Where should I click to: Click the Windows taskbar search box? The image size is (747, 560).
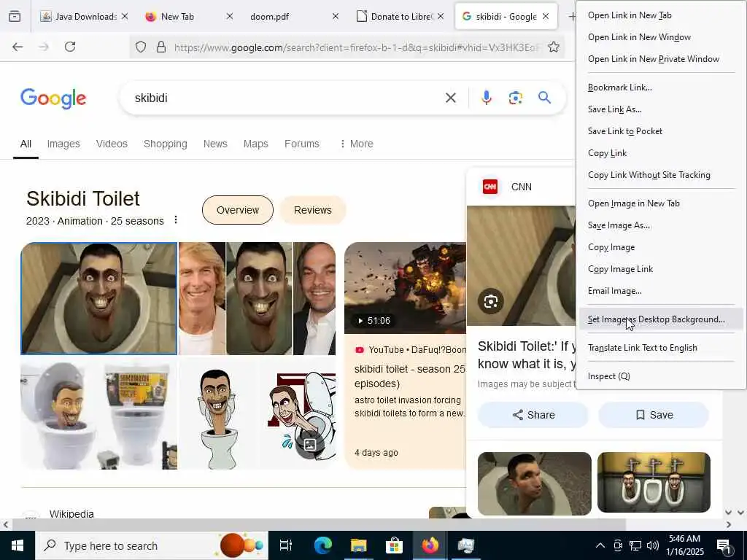(152, 545)
